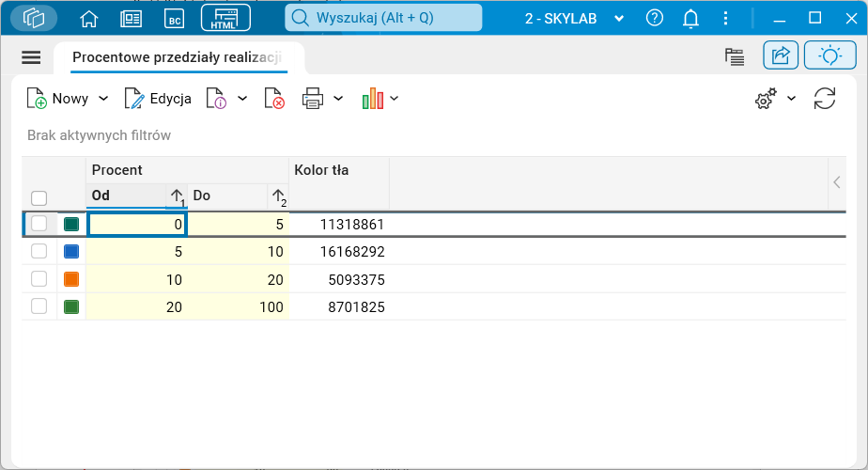This screenshot has width=868, height=470.
Task: Click the teal swatch in first row
Action: pyautogui.click(x=71, y=224)
